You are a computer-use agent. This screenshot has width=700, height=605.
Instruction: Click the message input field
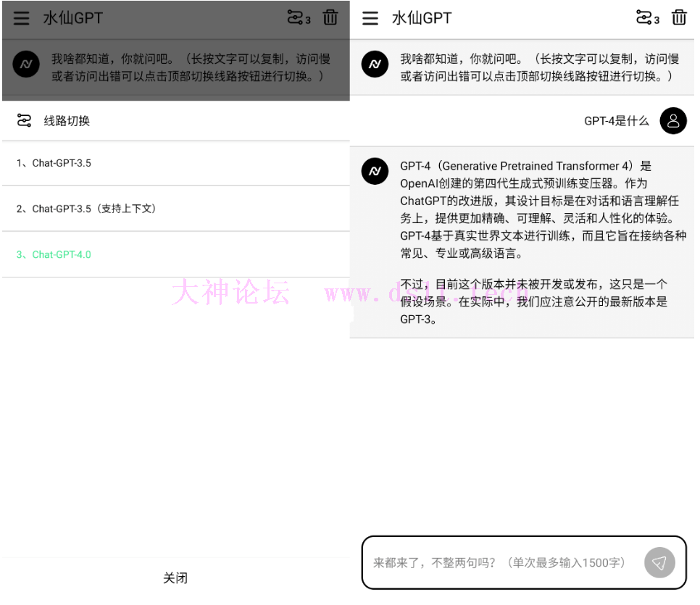coord(524,562)
